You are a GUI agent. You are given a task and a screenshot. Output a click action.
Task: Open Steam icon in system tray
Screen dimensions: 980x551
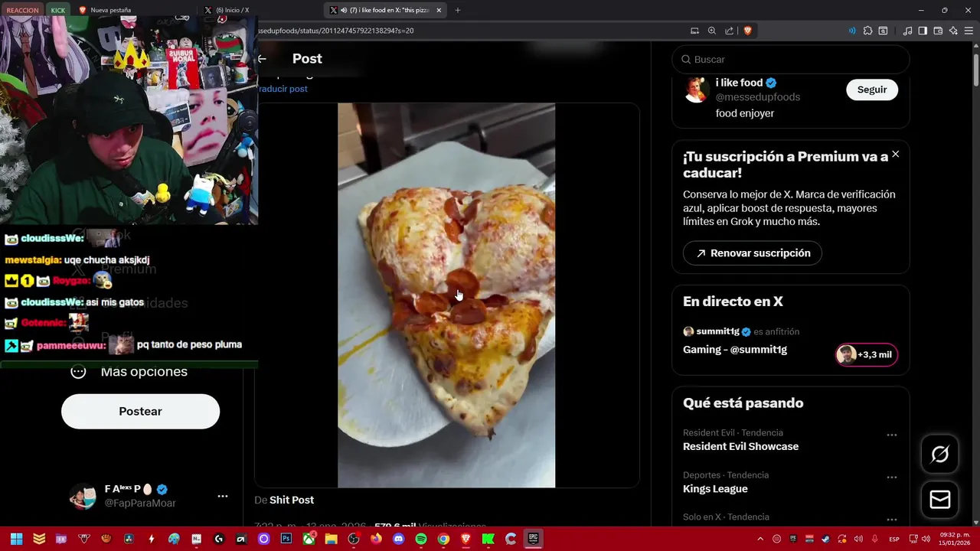click(x=825, y=539)
